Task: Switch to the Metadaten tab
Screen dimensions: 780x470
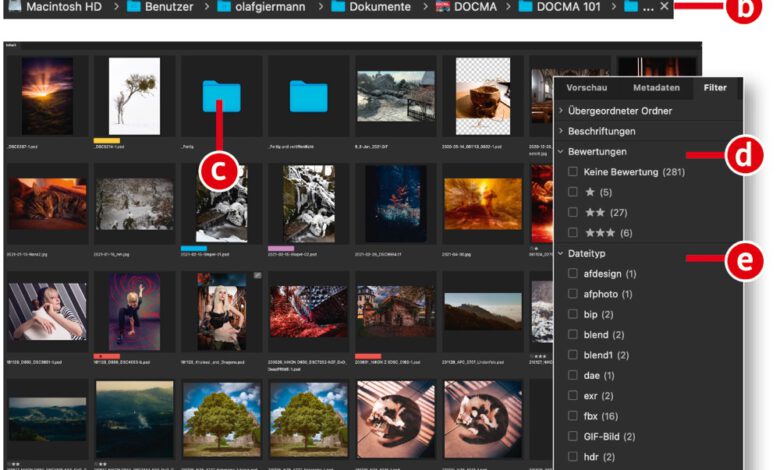Action: coord(656,88)
